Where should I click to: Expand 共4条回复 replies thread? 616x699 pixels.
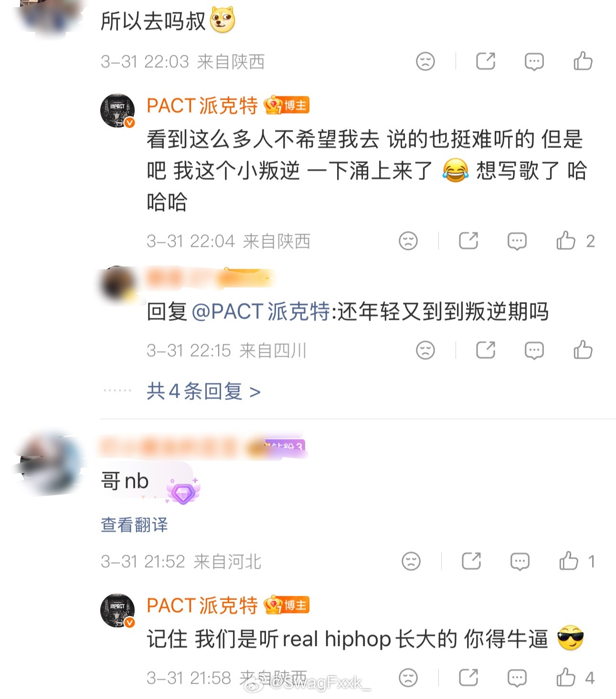(203, 392)
